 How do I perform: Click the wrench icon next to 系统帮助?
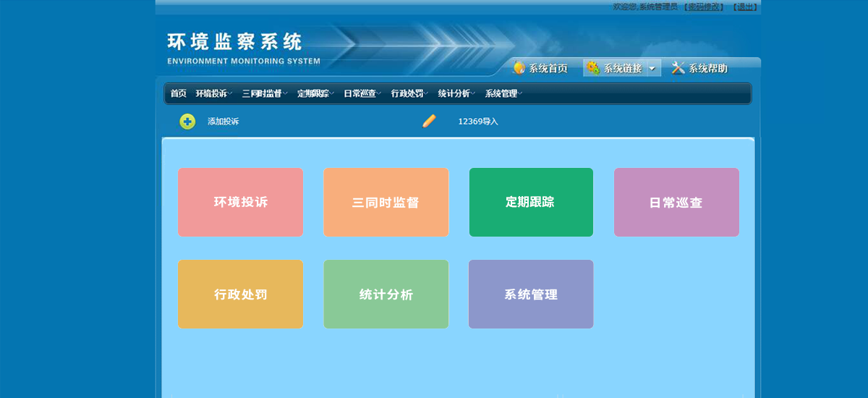coord(678,68)
